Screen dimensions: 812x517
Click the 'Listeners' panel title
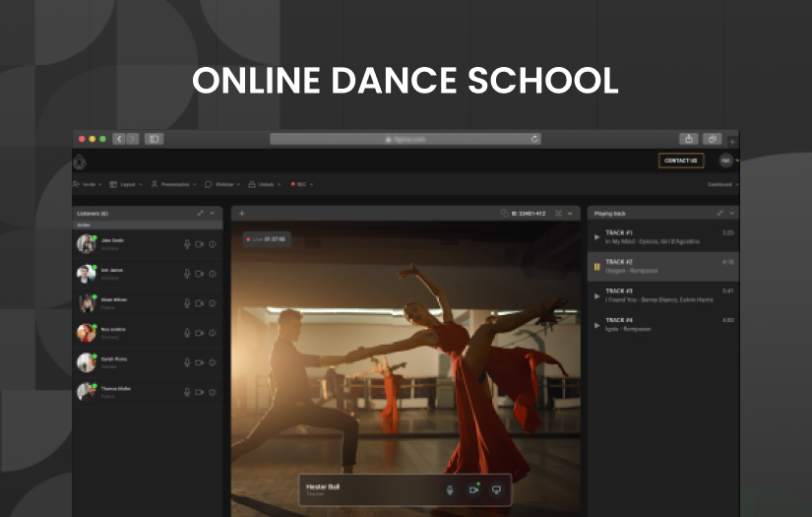pos(93,214)
